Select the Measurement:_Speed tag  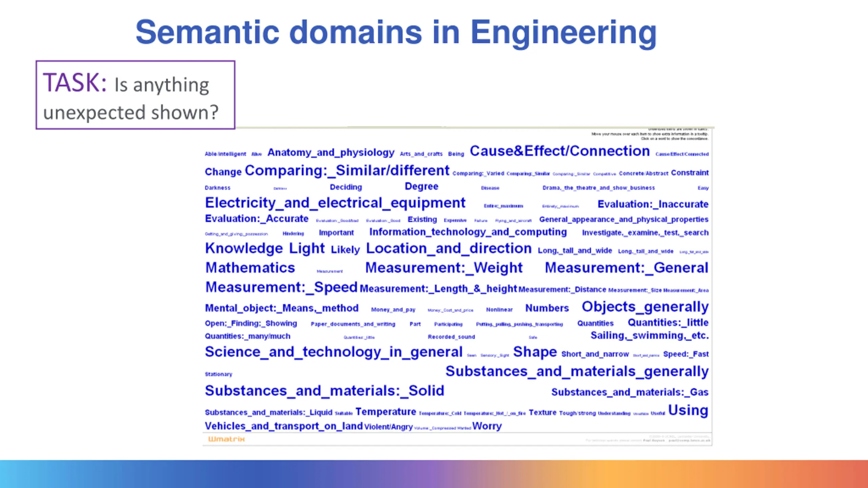(281, 287)
